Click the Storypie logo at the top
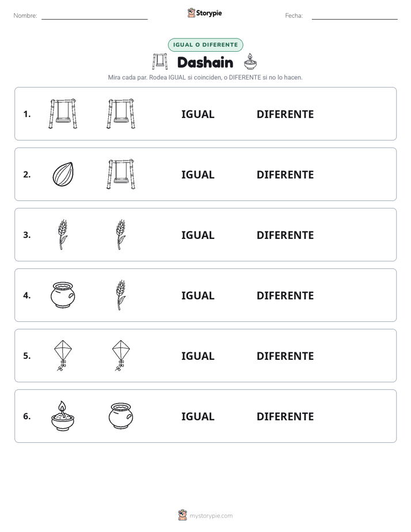411x532 pixels. [205, 13]
